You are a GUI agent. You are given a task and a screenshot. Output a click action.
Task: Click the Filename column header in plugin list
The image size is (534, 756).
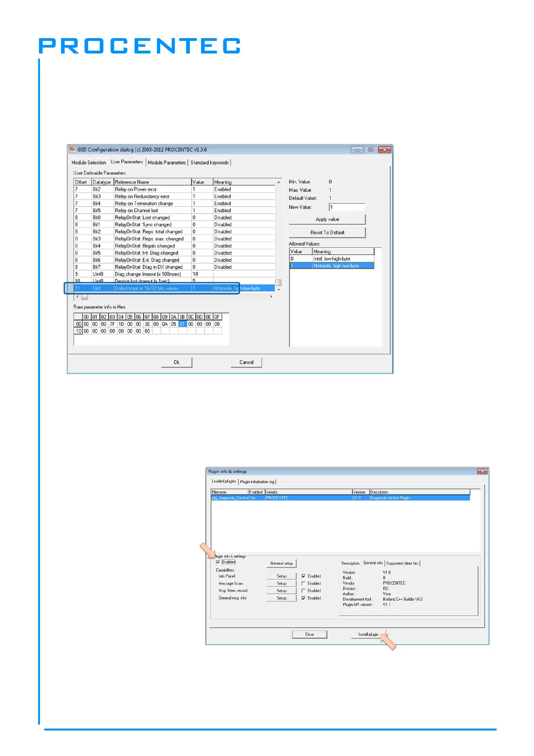[230, 492]
